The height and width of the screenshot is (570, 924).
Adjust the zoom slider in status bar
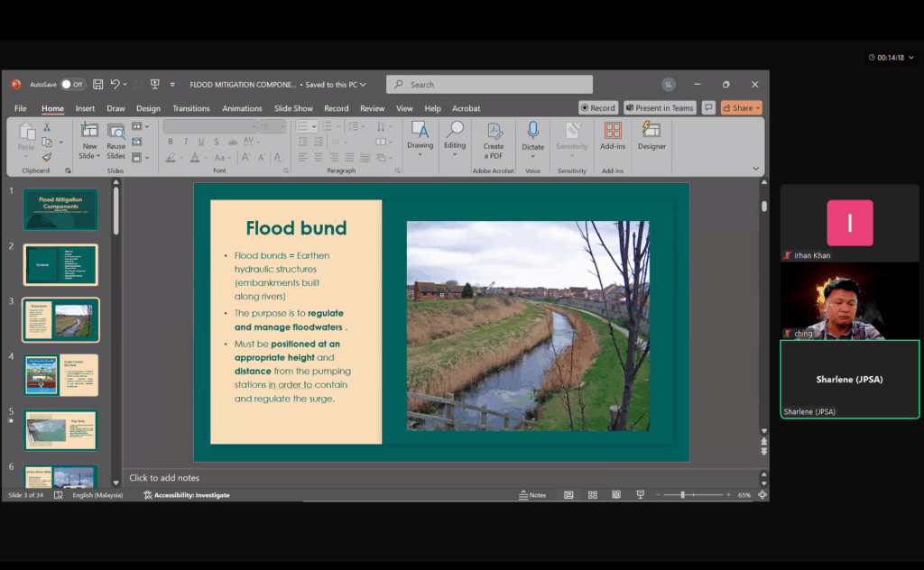[x=683, y=495]
